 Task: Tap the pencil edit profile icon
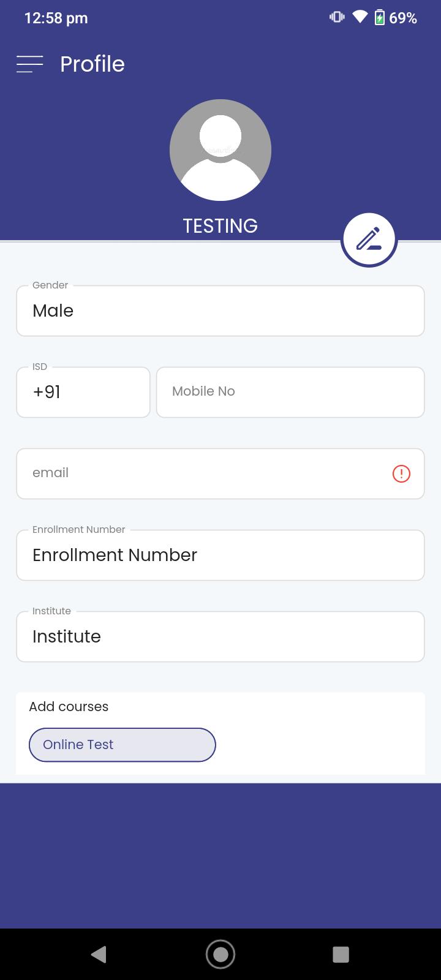pos(369,239)
